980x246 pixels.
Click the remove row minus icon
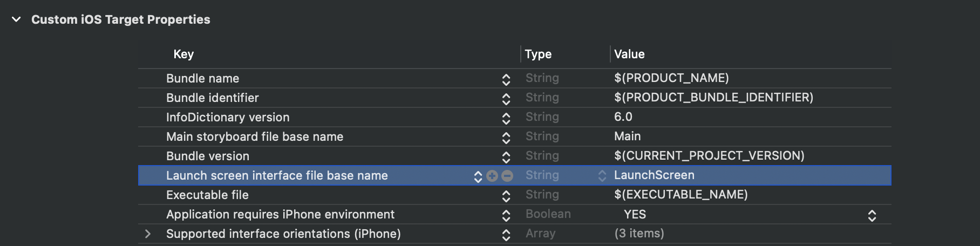pos(507,176)
